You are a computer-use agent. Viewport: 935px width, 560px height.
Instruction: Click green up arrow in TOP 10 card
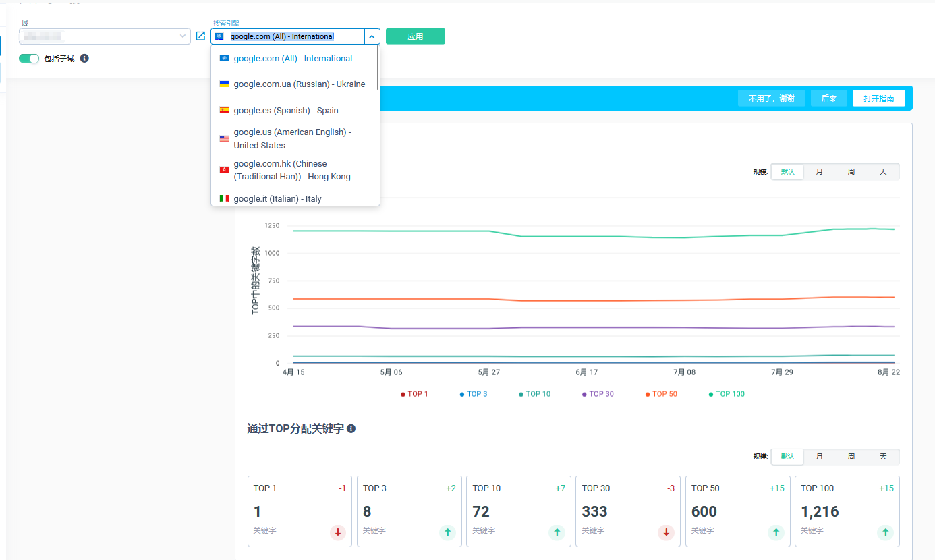(x=557, y=532)
